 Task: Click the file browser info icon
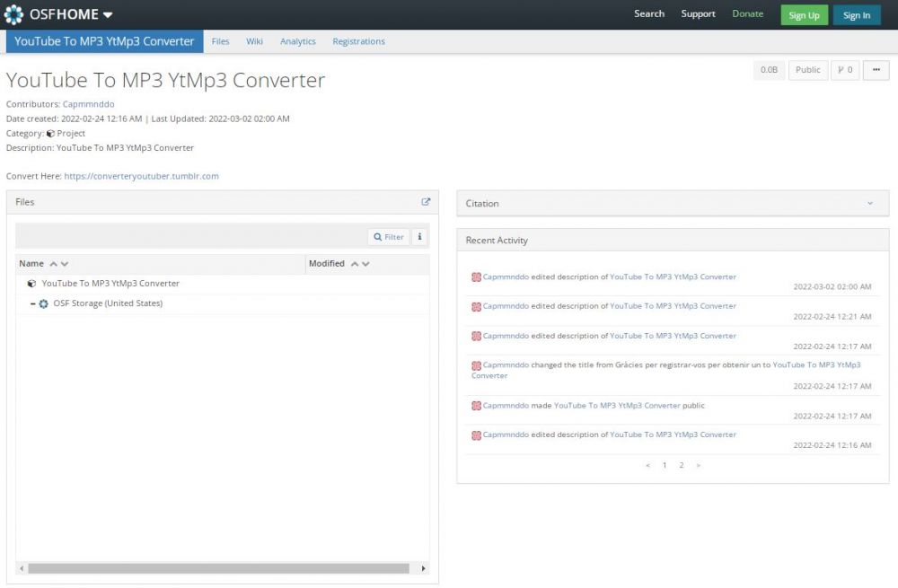pos(419,237)
